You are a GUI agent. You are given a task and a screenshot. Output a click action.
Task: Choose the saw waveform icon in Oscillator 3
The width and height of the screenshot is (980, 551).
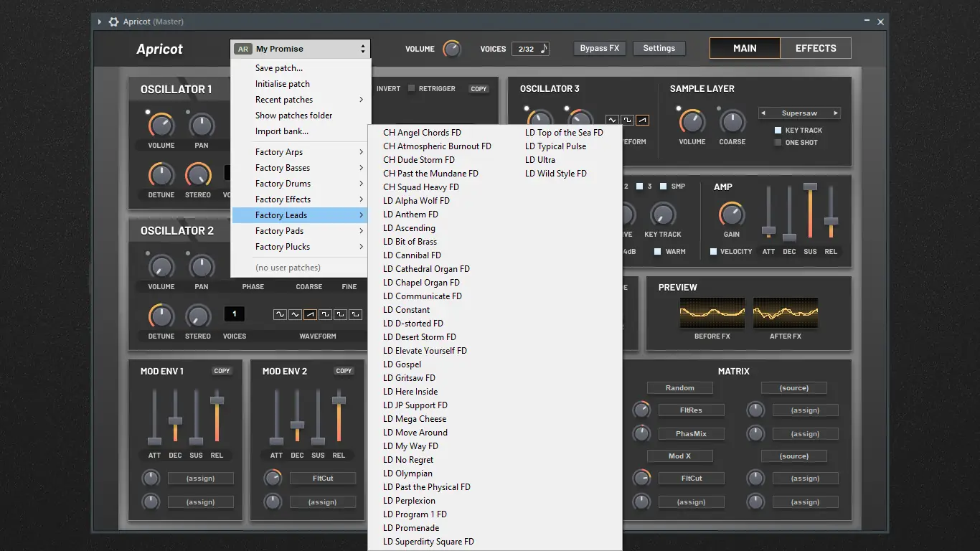point(642,120)
